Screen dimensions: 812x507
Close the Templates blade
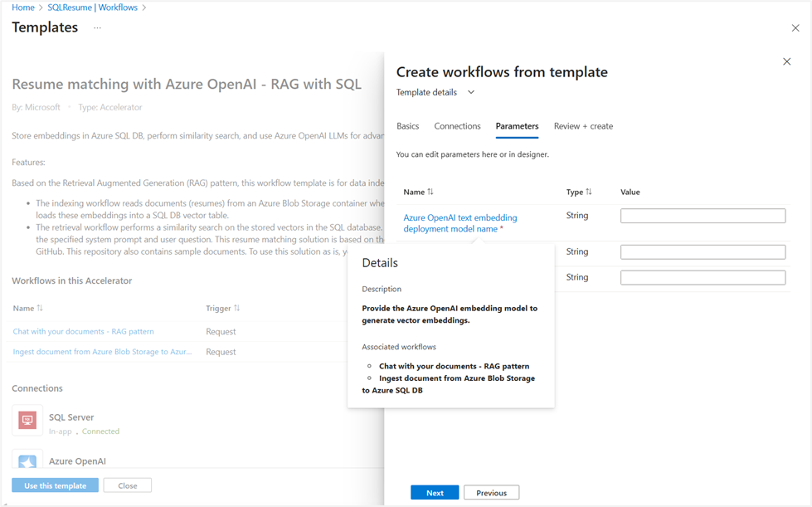795,28
